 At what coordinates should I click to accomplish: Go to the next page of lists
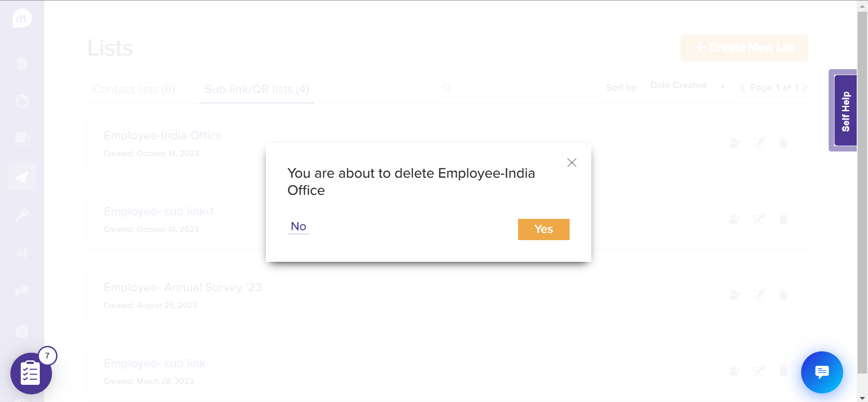point(805,88)
